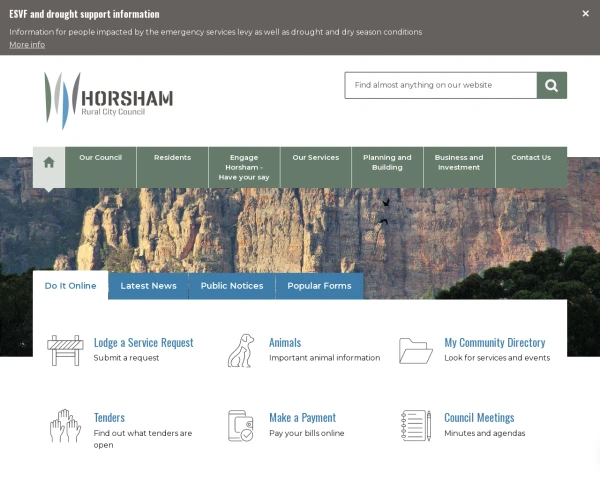600x480 pixels.
Task: Click the home icon in navigation bar
Action: (x=49, y=162)
